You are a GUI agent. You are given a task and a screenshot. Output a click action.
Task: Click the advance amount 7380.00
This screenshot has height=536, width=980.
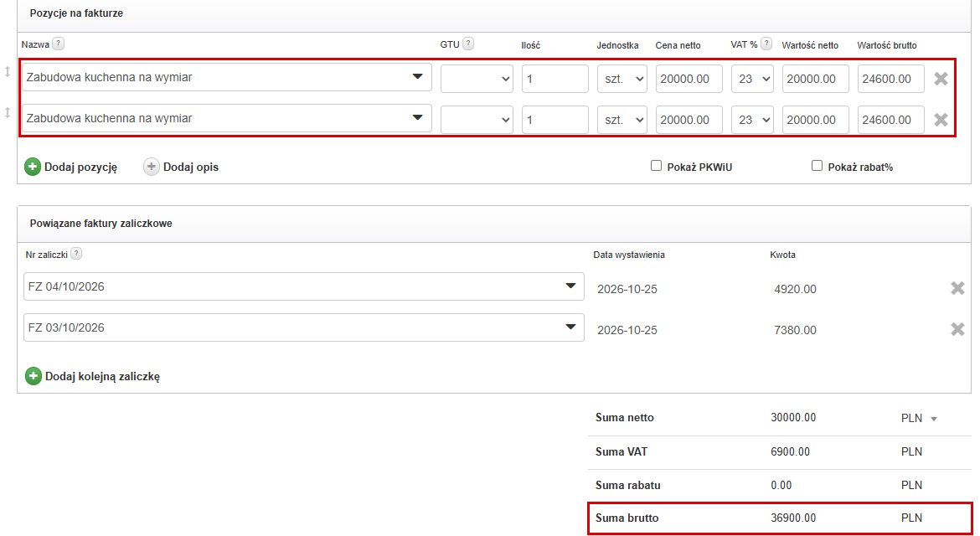[x=795, y=330]
